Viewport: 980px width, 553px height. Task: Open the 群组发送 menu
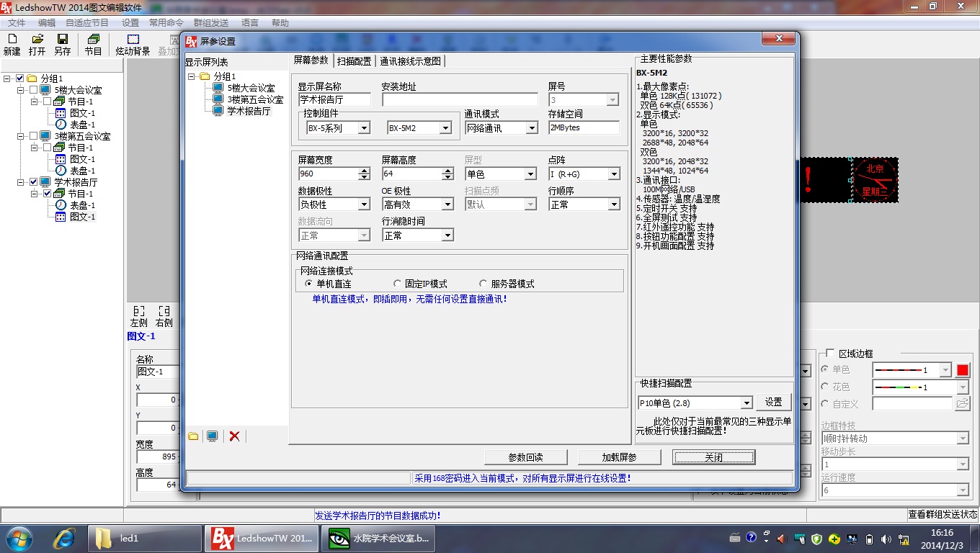[211, 23]
